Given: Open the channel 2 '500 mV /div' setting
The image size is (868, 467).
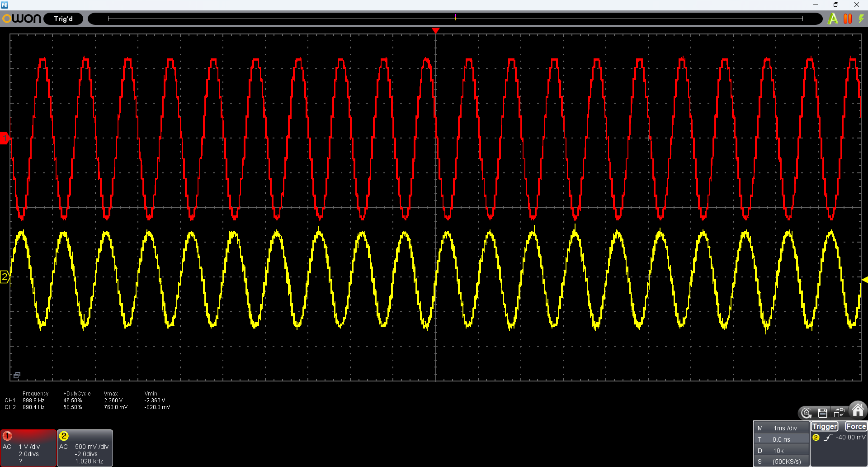Looking at the screenshot, I should [x=92, y=447].
